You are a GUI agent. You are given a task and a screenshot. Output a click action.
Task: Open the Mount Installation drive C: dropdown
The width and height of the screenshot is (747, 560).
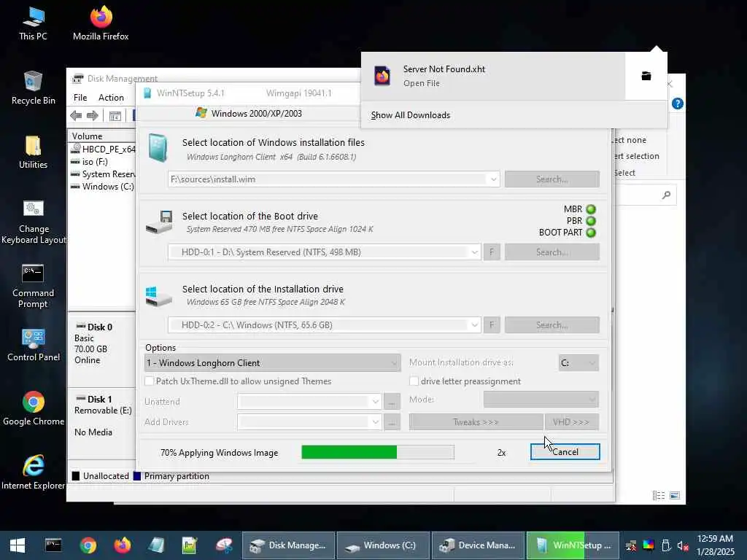(578, 363)
